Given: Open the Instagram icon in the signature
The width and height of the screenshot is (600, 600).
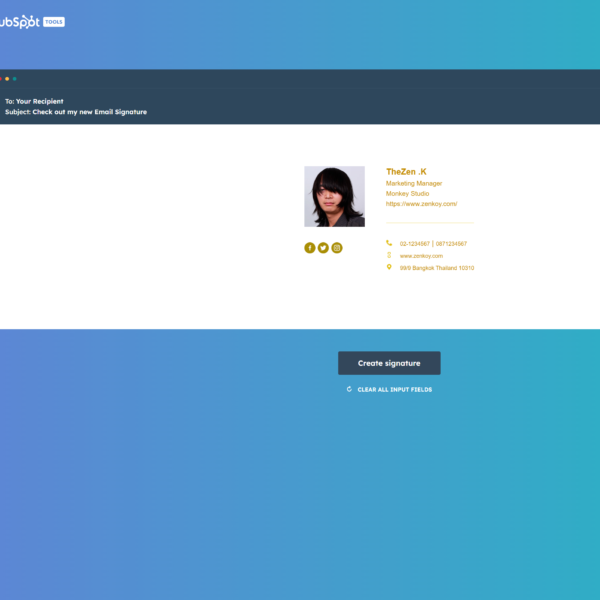Looking at the screenshot, I should tap(337, 248).
